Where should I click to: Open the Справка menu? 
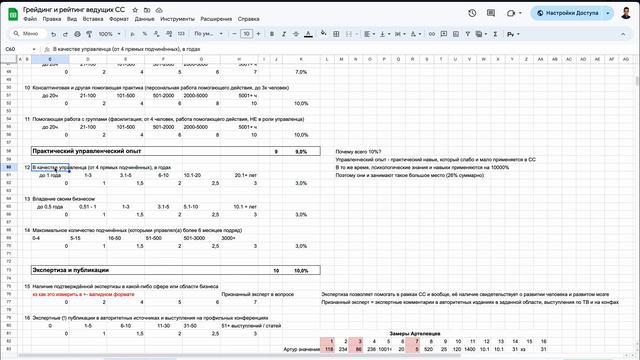(x=248, y=19)
